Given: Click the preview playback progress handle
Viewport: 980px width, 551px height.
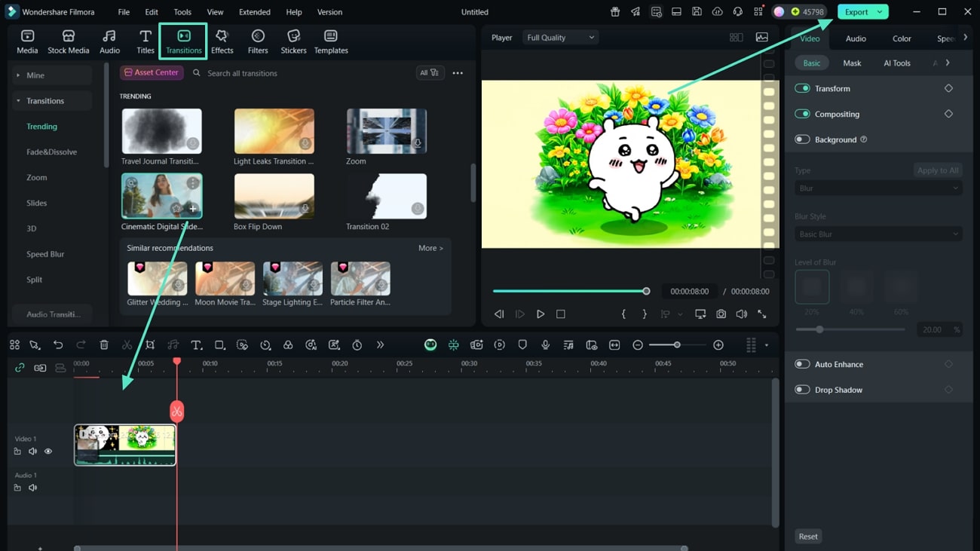Looking at the screenshot, I should [646, 291].
